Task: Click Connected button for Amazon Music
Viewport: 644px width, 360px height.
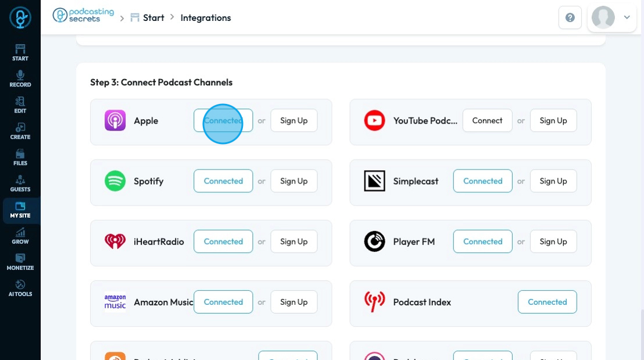Action: [223, 302]
